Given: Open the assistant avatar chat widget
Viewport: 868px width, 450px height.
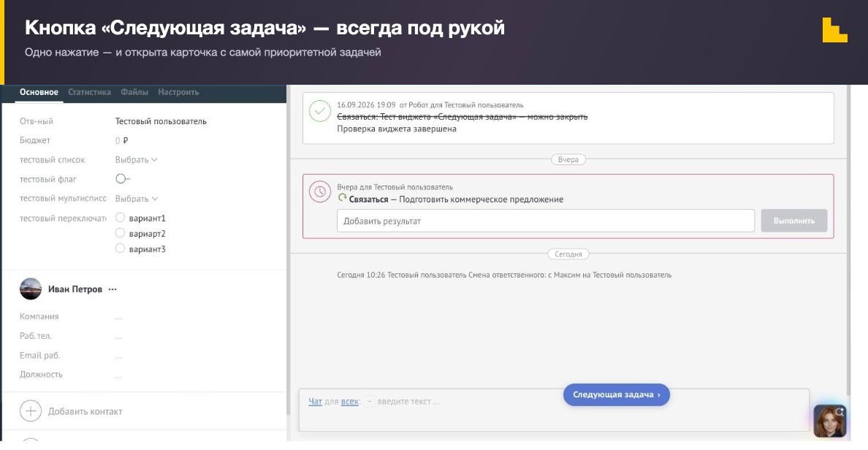Looking at the screenshot, I should (830, 420).
